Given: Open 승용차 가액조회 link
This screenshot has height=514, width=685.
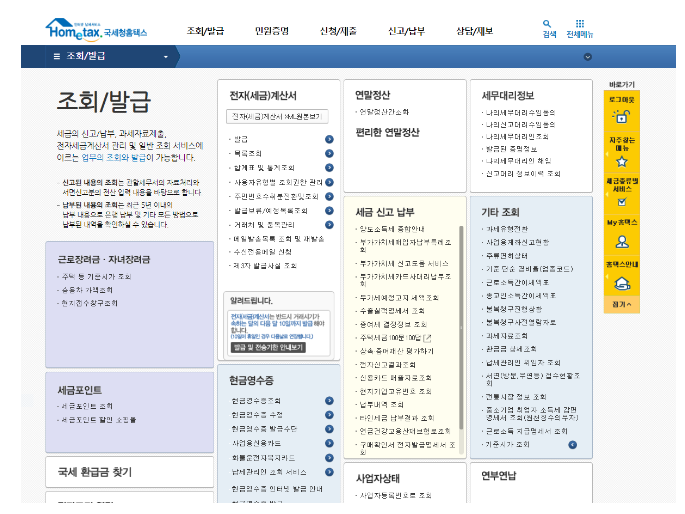Looking at the screenshot, I should [87, 290].
